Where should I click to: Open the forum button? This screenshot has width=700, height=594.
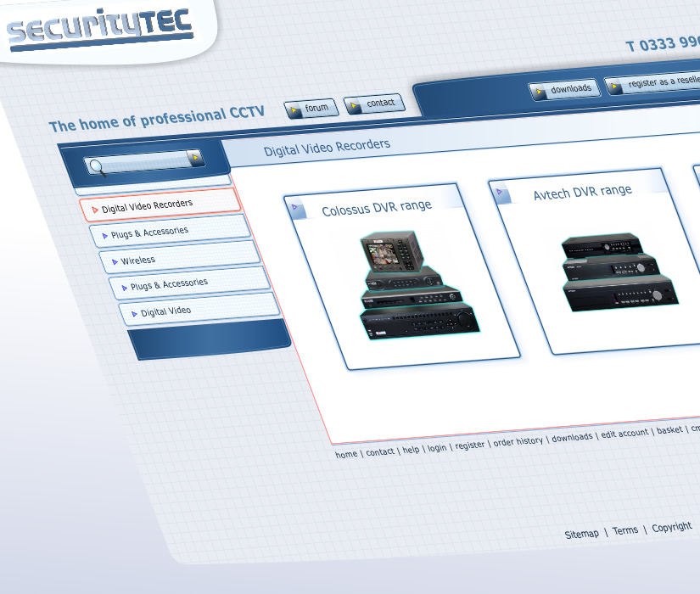point(311,109)
